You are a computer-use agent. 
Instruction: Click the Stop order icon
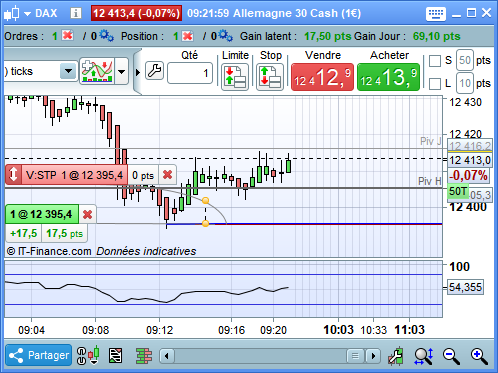[x=270, y=77]
